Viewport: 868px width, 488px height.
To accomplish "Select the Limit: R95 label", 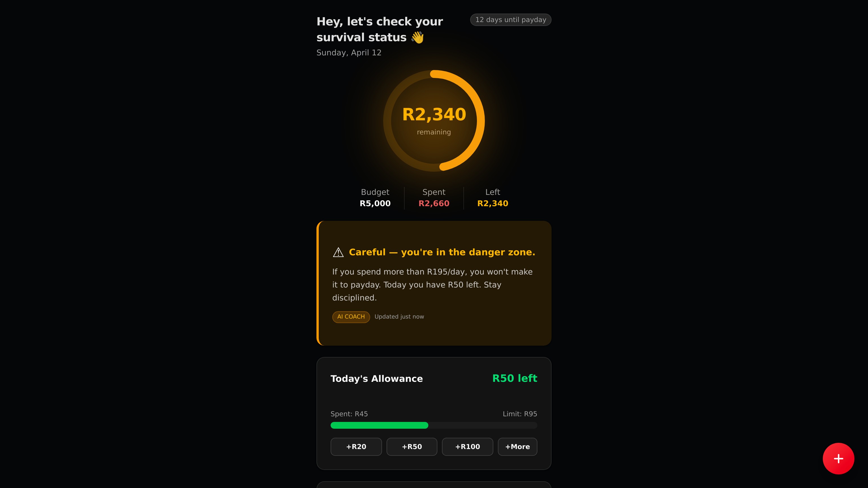I will (520, 414).
